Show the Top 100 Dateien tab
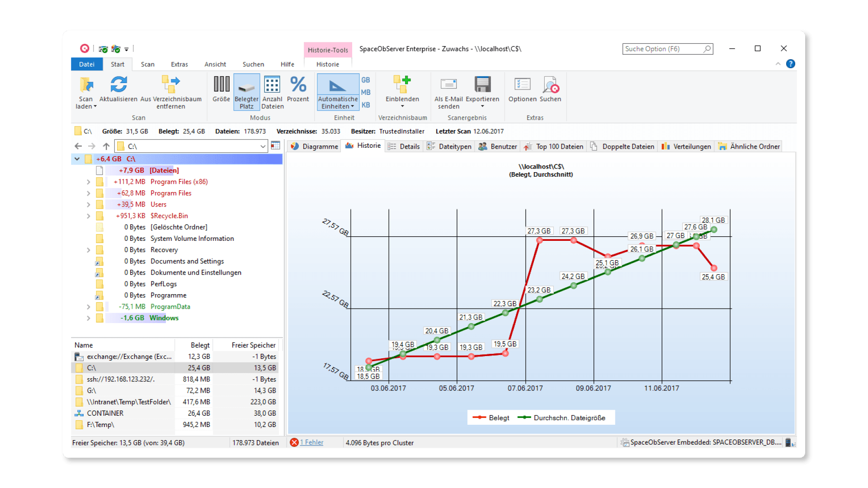 [553, 146]
